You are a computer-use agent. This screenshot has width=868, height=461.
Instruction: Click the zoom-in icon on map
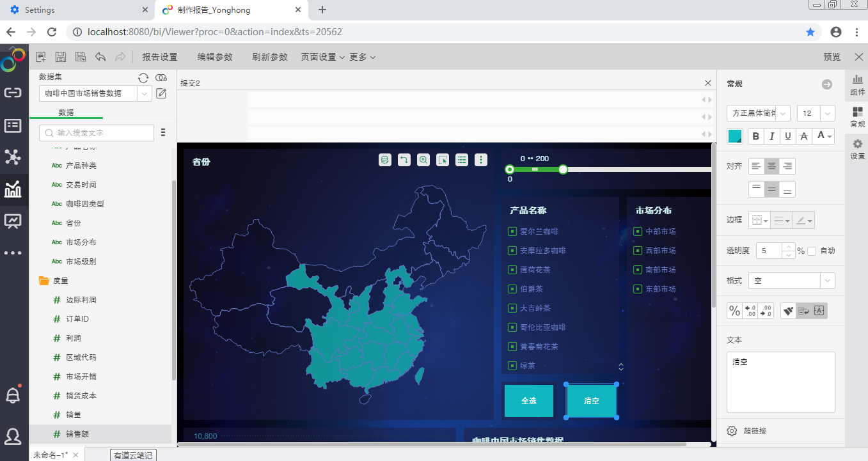(x=423, y=160)
